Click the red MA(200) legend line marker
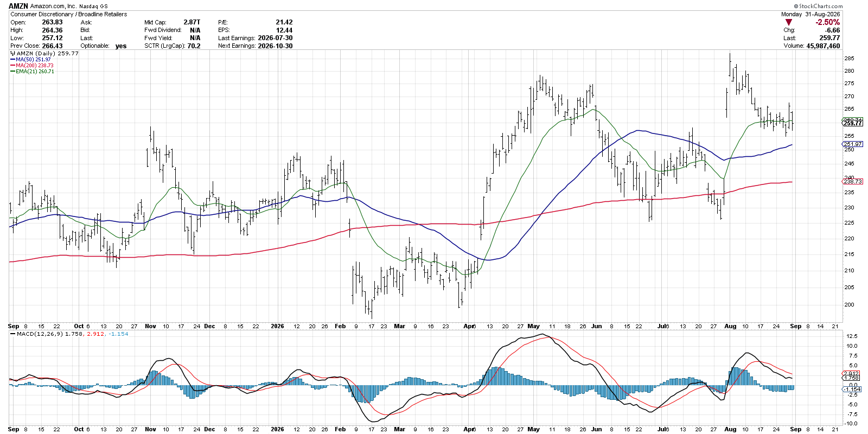Image resolution: width=868 pixels, height=434 pixels. (12, 66)
